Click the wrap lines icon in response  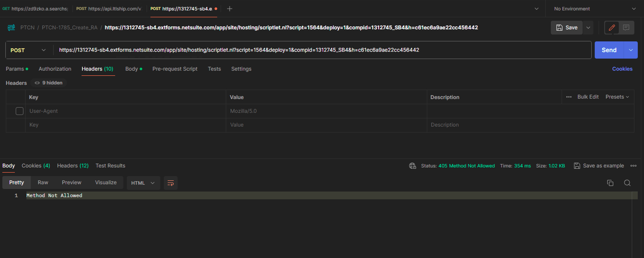[x=171, y=183]
